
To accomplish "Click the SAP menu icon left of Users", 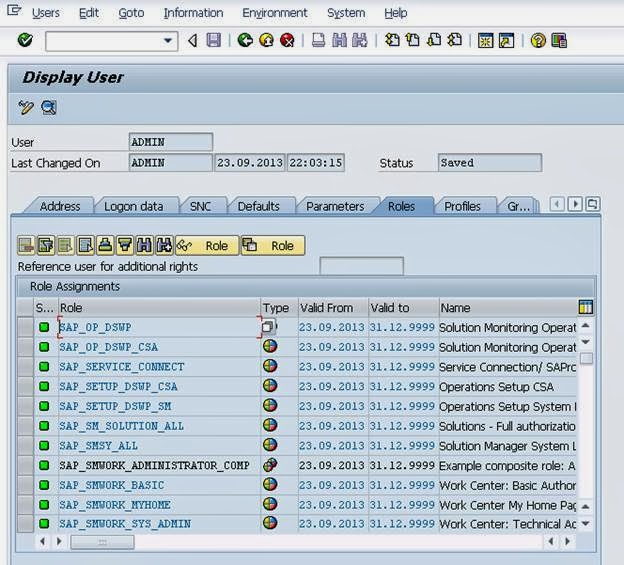I will 14,10.
